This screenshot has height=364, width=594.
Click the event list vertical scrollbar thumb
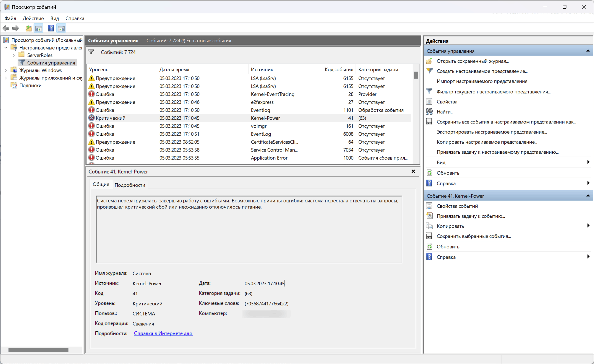coord(416,75)
